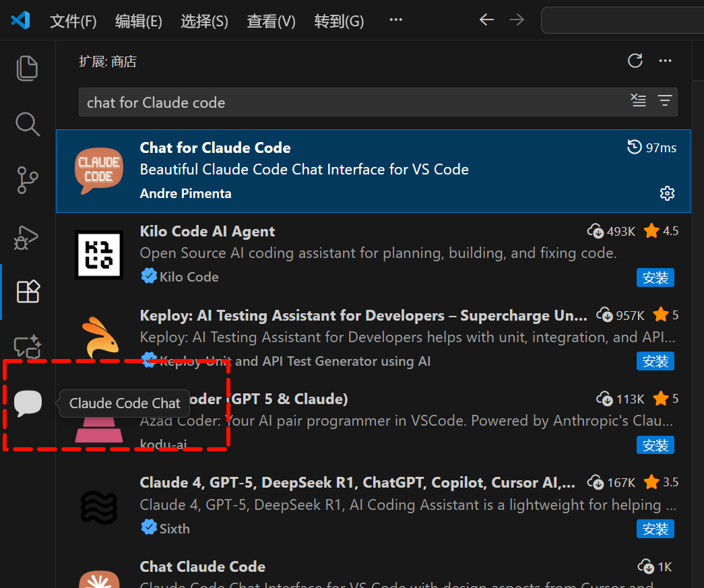Open the extensions filter dropdown
Viewport: 704px width, 588px height.
coord(664,100)
